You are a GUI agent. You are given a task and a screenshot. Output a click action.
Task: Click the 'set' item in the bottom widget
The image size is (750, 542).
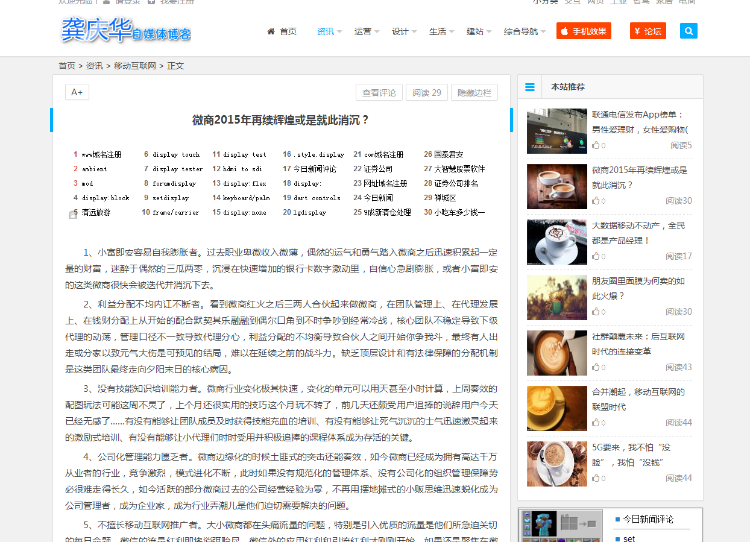tap(629, 538)
